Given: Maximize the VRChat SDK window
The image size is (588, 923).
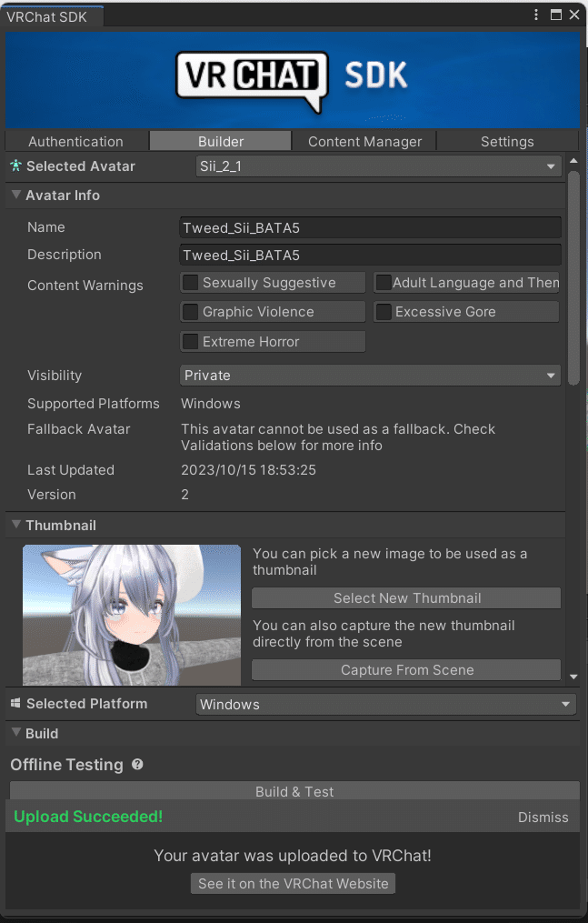Looking at the screenshot, I should point(555,15).
